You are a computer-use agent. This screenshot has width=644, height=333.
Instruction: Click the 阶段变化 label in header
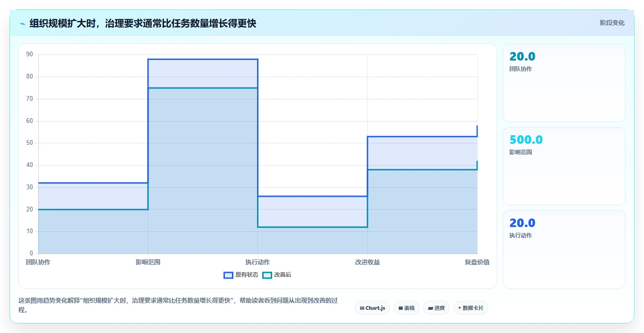point(612,23)
